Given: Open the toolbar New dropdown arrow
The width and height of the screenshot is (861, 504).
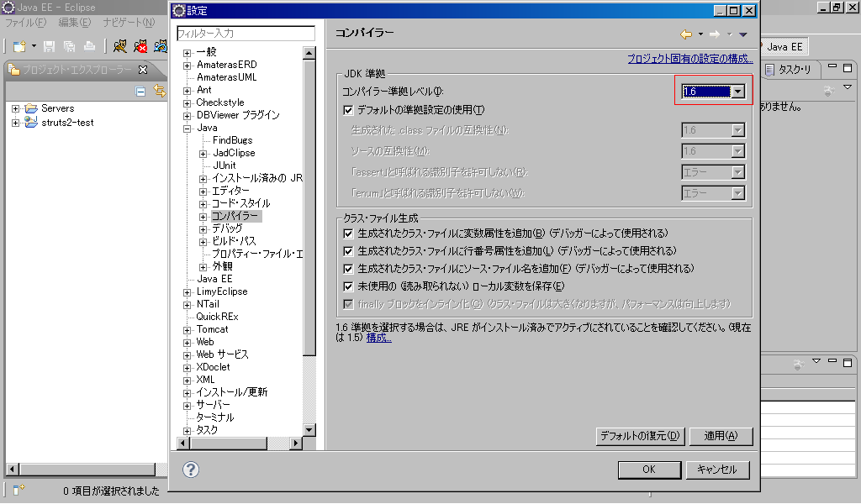Looking at the screenshot, I should click(34, 46).
